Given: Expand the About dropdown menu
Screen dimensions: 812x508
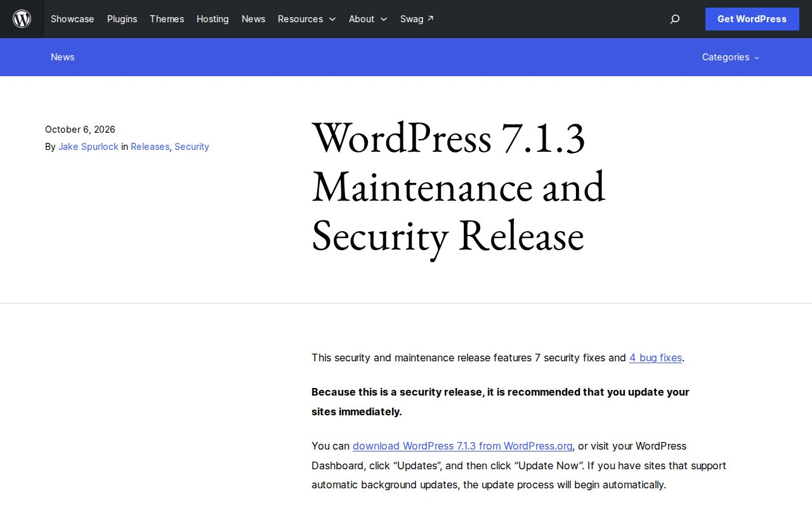Looking at the screenshot, I should pos(368,19).
